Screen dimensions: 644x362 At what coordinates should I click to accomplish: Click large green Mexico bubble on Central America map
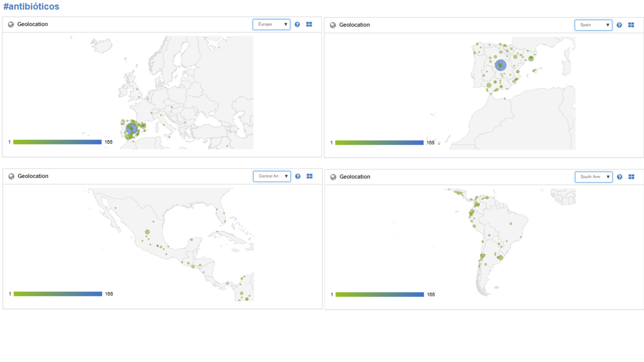[x=147, y=232]
